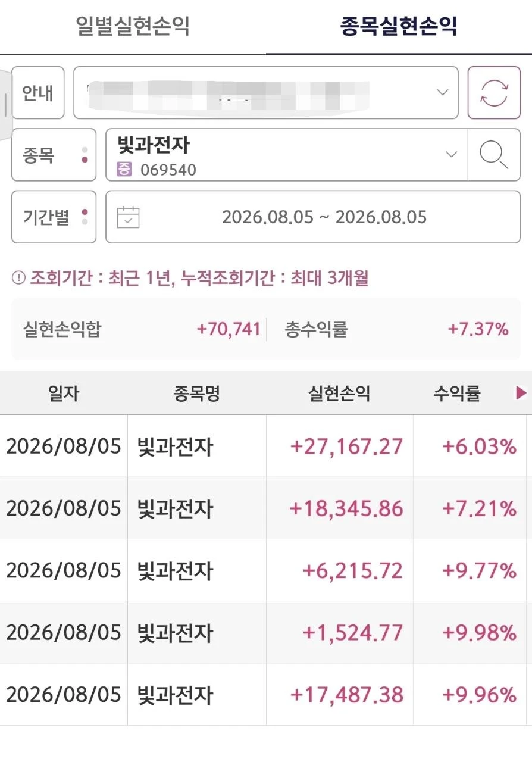Tap the info icon beside 조회기간 notice
532x762 pixels.
(x=18, y=278)
